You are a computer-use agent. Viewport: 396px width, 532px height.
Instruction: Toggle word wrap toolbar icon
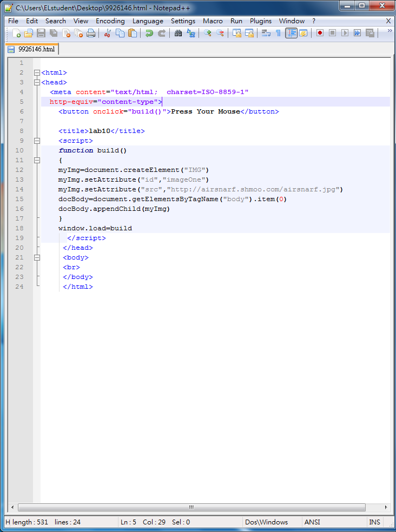click(x=266, y=33)
